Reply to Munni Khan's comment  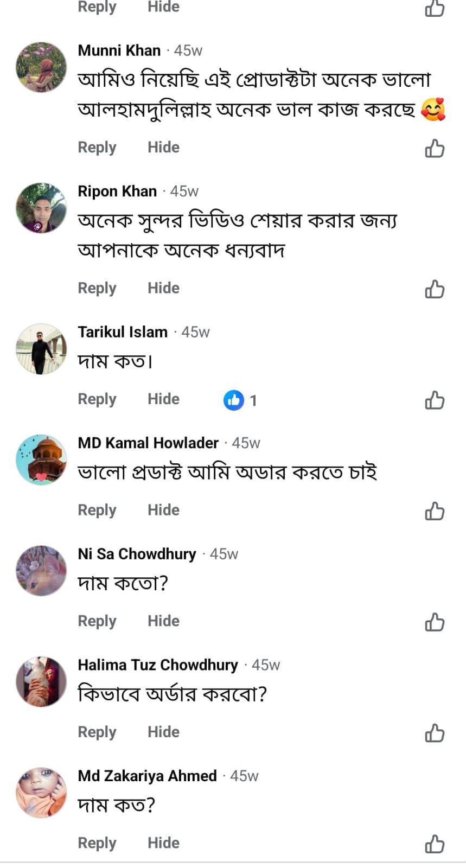coord(97,148)
